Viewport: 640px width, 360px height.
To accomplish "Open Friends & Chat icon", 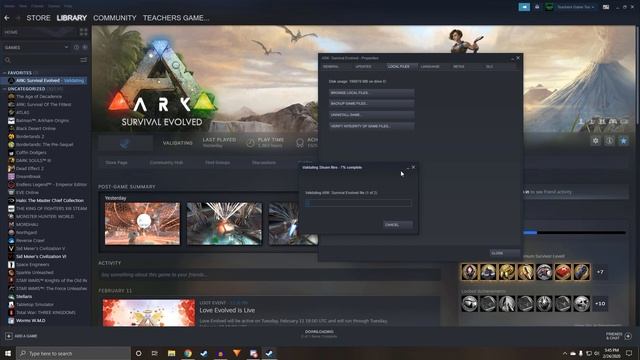I will tap(628, 336).
